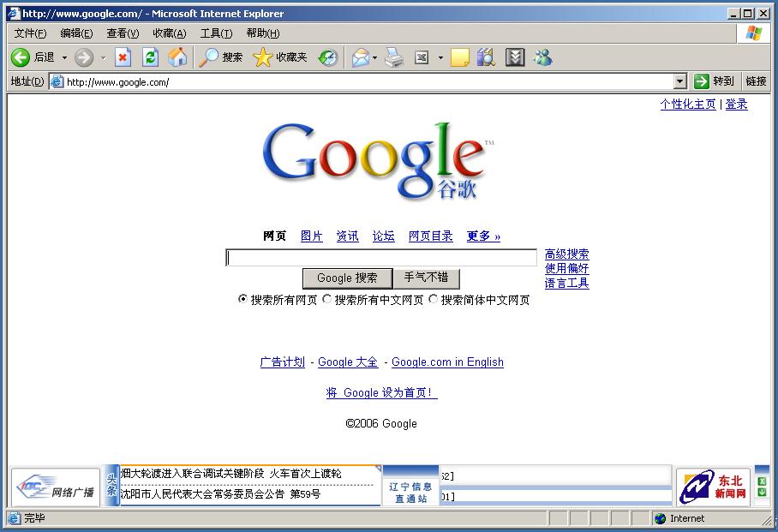Click the lower green arrow icon by 东北新闻网
Image resolution: width=778 pixels, height=532 pixels.
pyautogui.click(x=762, y=493)
